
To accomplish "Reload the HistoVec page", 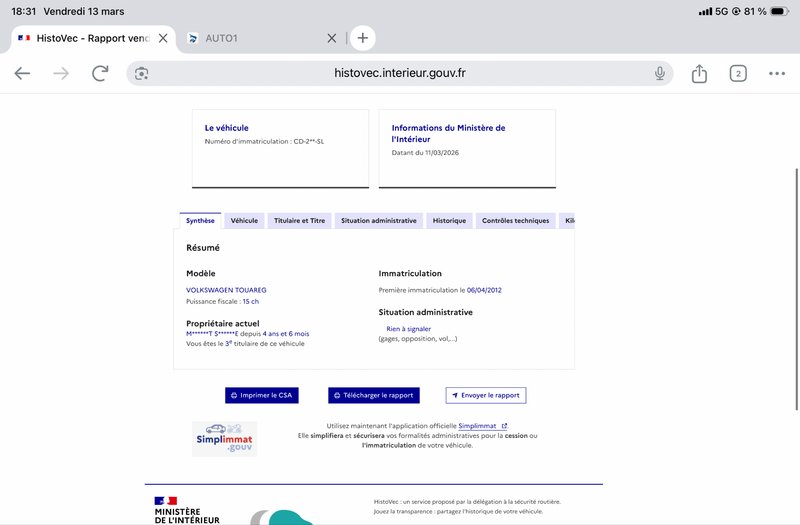I will (x=100, y=73).
